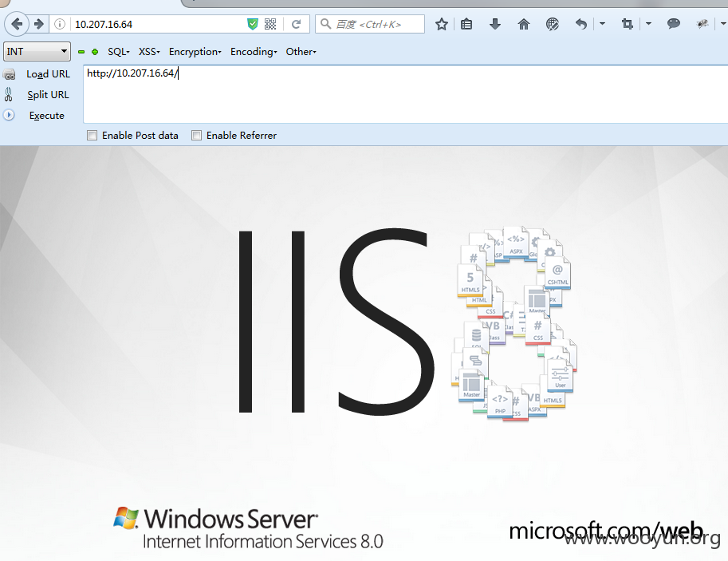Go forward with the forward arrow button

[39, 24]
